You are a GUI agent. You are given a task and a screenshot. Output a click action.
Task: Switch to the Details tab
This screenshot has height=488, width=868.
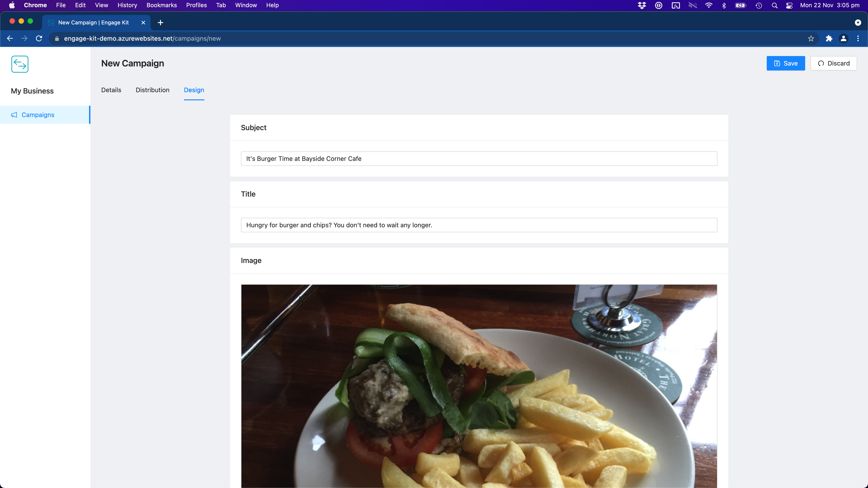(x=111, y=90)
